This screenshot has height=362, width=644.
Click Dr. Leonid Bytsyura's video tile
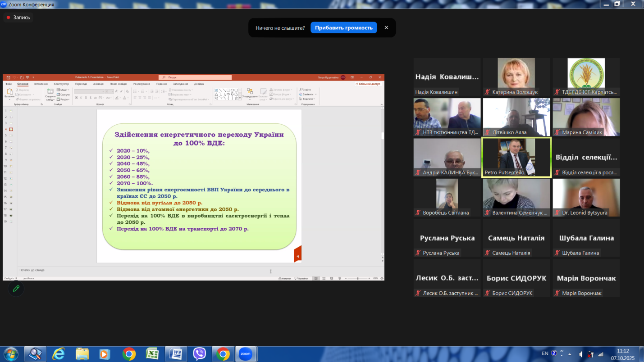pyautogui.click(x=586, y=198)
